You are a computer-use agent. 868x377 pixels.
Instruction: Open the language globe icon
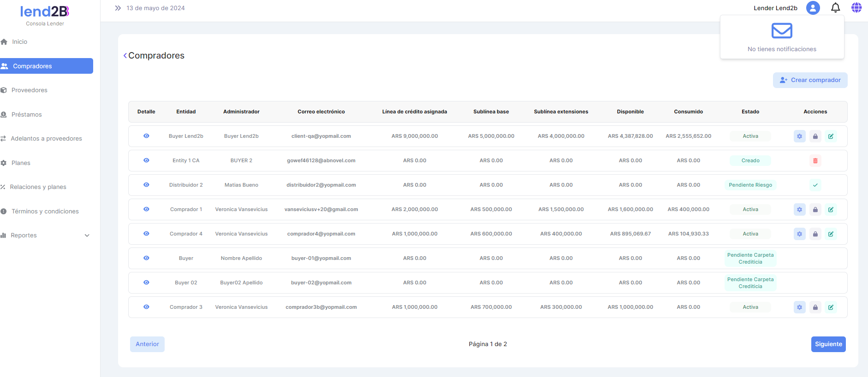click(856, 8)
